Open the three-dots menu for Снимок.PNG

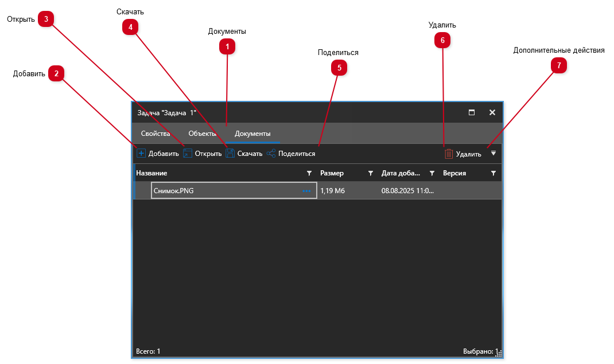pyautogui.click(x=306, y=191)
